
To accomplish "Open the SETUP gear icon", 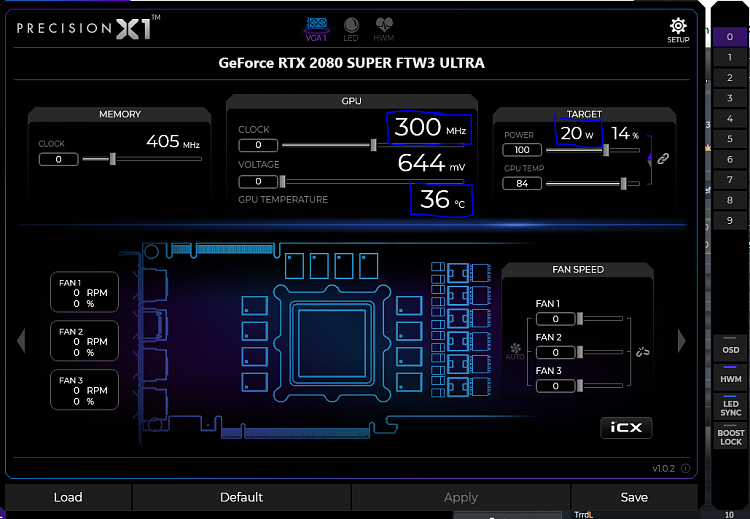I will (678, 30).
